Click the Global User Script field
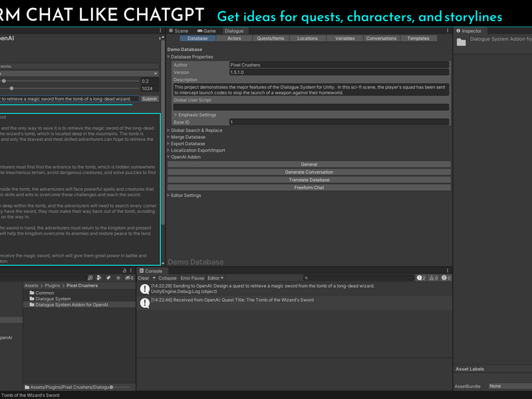Screen dimensions: 532x399 311,107
